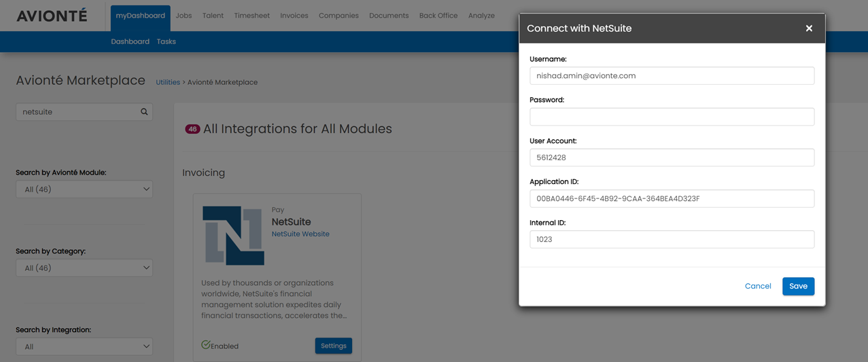Viewport: 868px width, 362px height.
Task: Focus the Internal ID field
Action: pos(672,239)
